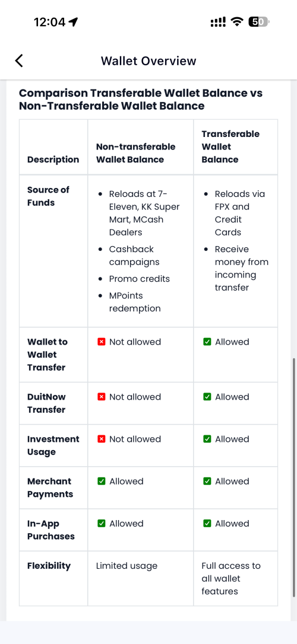Tap the Non-transferable Wallet Balance column header
The width and height of the screenshot is (297, 644).
tap(136, 153)
